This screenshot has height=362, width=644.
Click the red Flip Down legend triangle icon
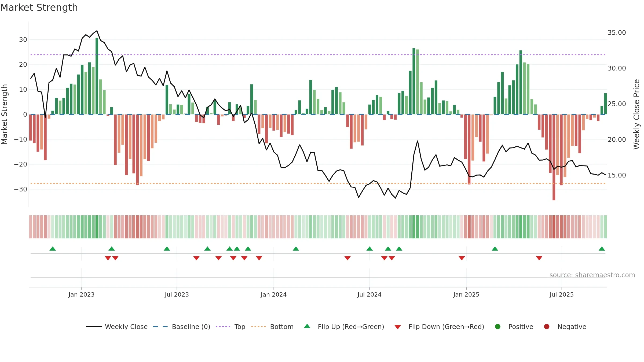[398, 327]
